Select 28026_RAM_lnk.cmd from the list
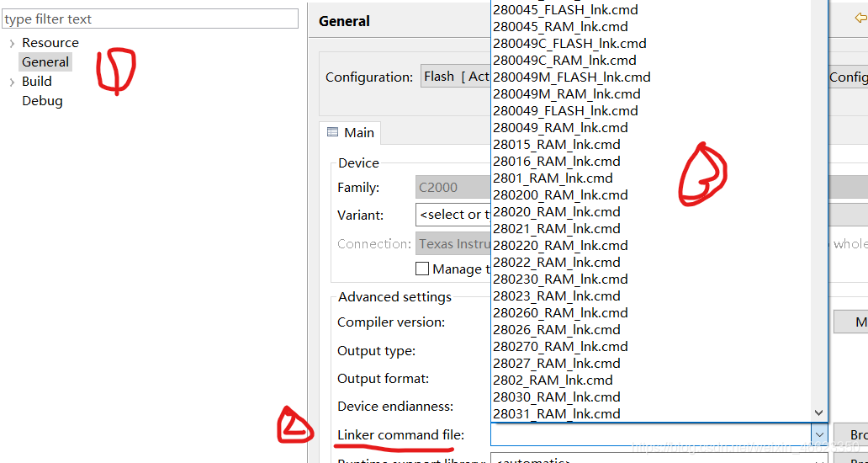The height and width of the screenshot is (463, 868). coord(556,329)
